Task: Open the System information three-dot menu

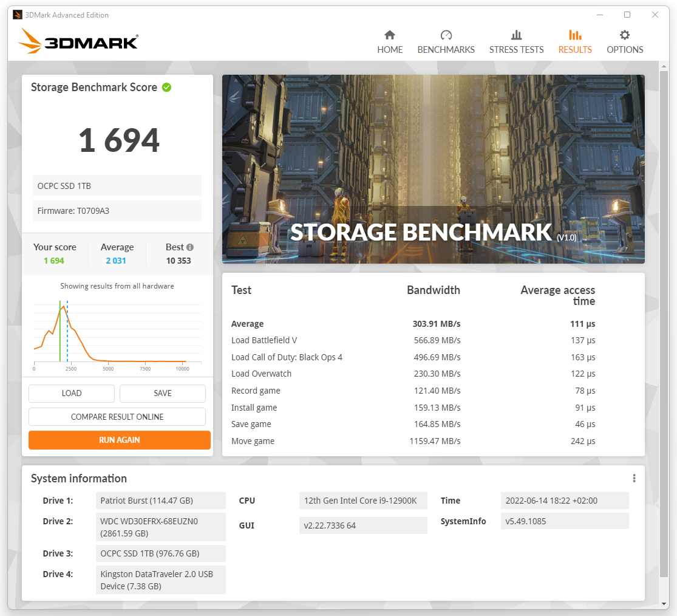Action: click(x=634, y=478)
